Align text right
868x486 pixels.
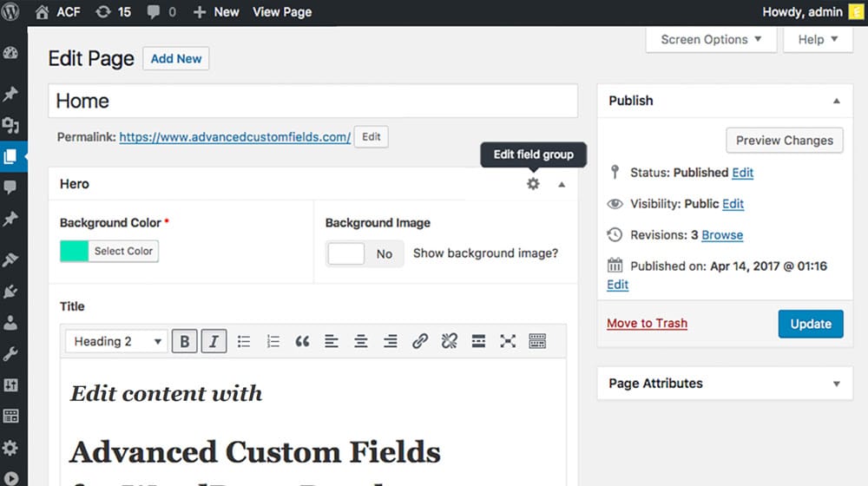coord(391,341)
